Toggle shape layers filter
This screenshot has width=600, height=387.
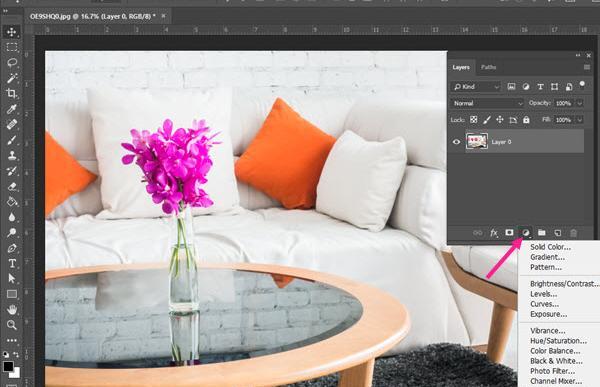[x=554, y=87]
